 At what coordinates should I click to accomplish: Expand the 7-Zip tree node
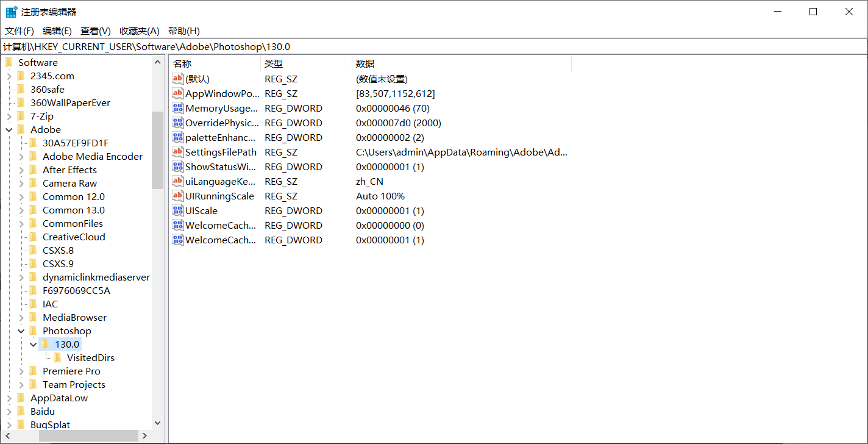point(9,116)
